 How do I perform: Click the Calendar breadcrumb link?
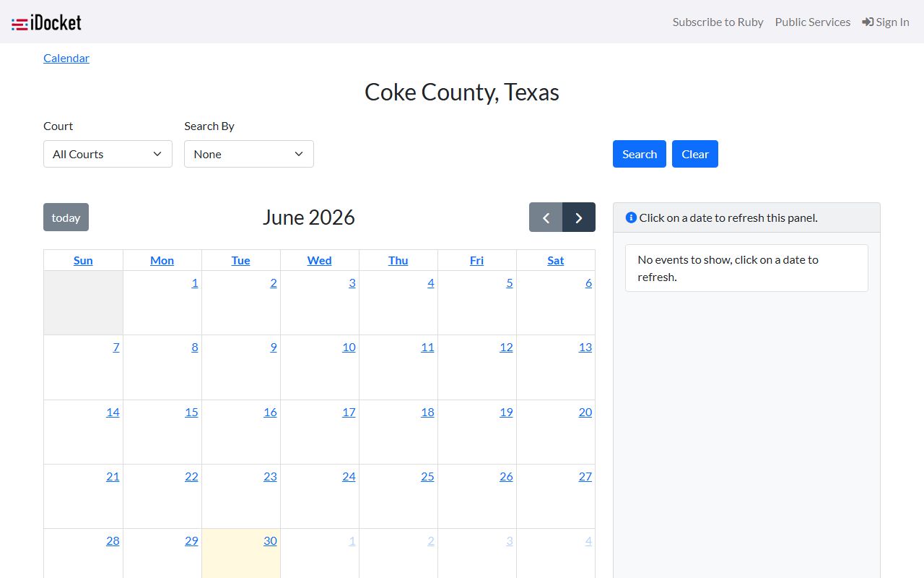(x=66, y=58)
